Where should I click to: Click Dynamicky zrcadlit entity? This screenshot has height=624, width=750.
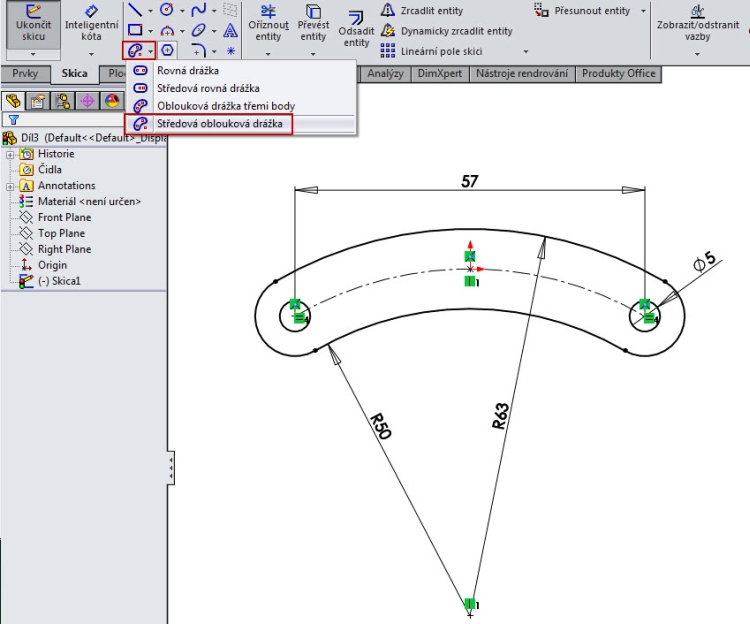click(x=447, y=31)
